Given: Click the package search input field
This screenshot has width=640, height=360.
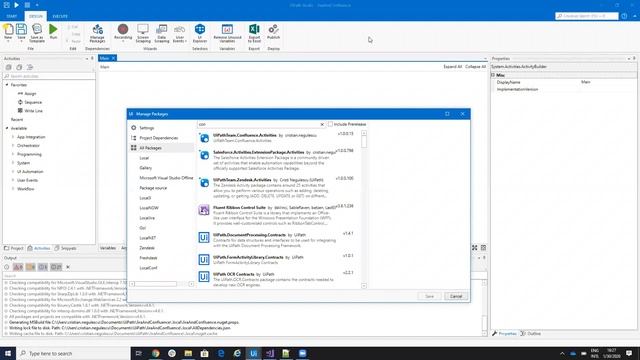Looking at the screenshot, I should (259, 124).
